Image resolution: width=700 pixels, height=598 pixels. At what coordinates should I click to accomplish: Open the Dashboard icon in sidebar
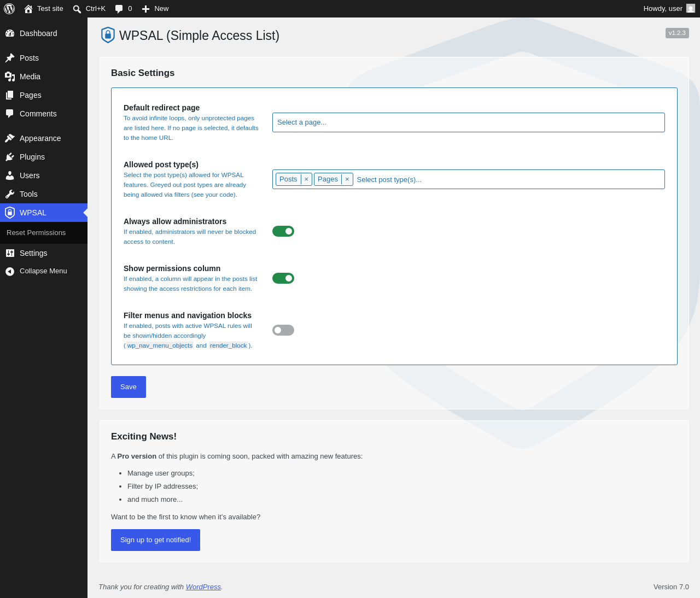pyautogui.click(x=10, y=33)
